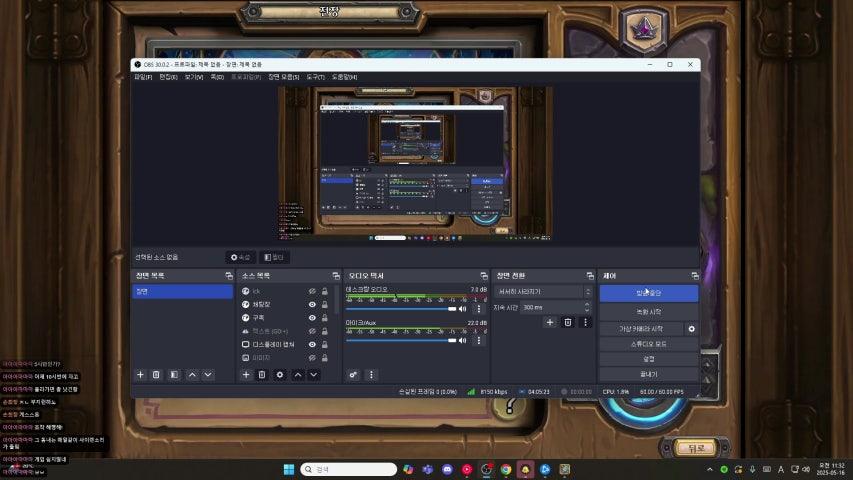Open the 도구 menu
This screenshot has width=853, height=480.
pos(316,77)
